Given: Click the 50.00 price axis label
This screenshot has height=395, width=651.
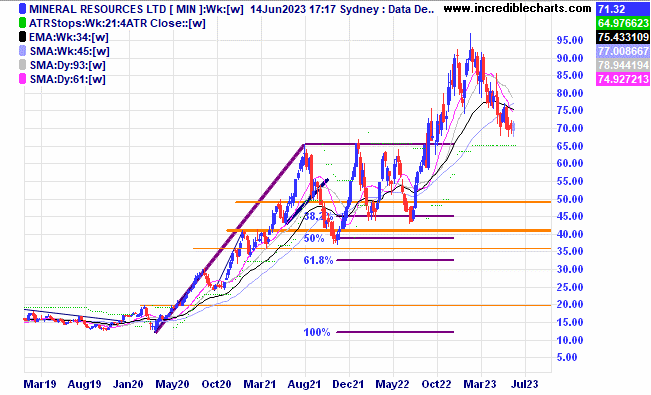Looking at the screenshot, I should 570,199.
